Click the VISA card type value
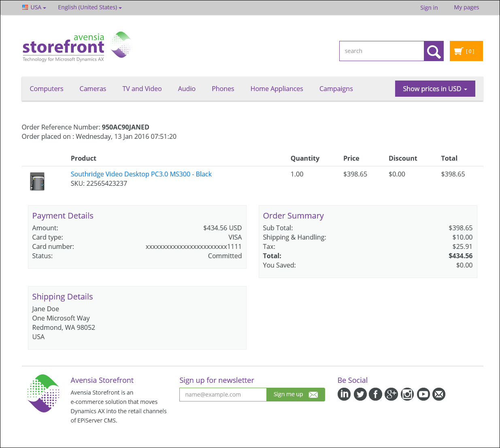This screenshot has height=448, width=500. click(x=235, y=237)
